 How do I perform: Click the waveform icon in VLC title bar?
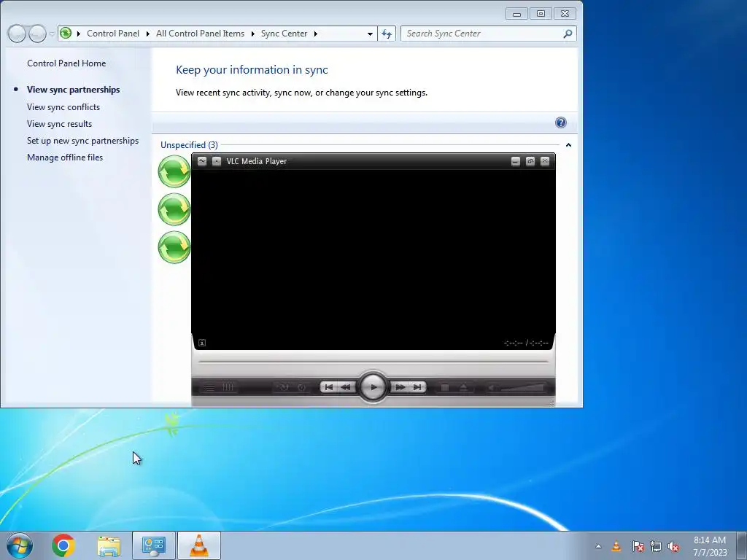point(202,161)
